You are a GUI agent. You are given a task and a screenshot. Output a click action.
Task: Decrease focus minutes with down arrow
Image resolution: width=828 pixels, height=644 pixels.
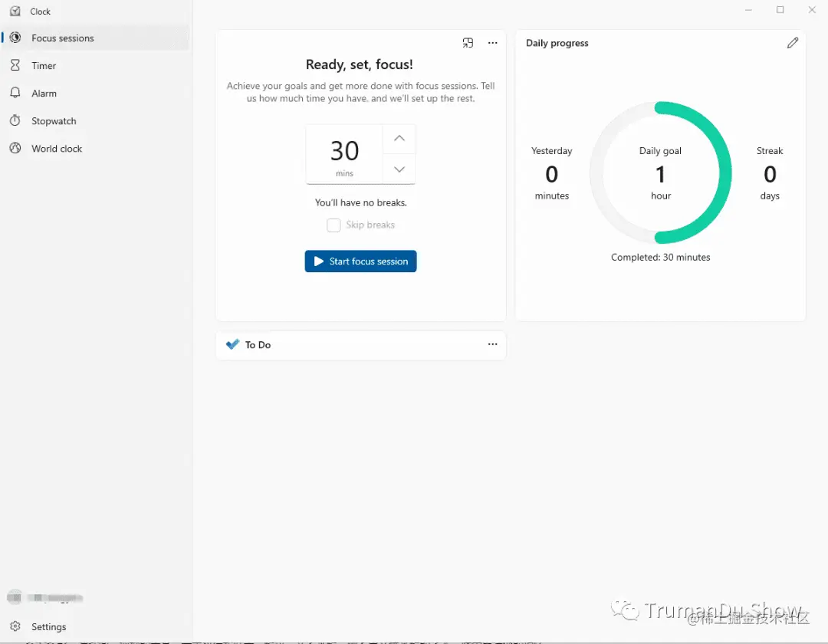(x=399, y=169)
